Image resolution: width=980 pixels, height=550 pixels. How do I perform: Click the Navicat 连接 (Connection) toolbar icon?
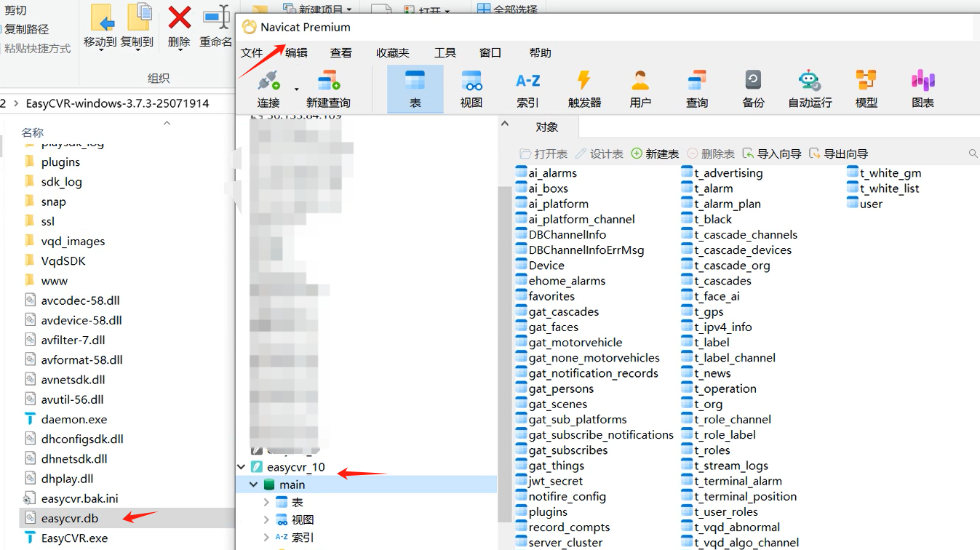tap(268, 80)
